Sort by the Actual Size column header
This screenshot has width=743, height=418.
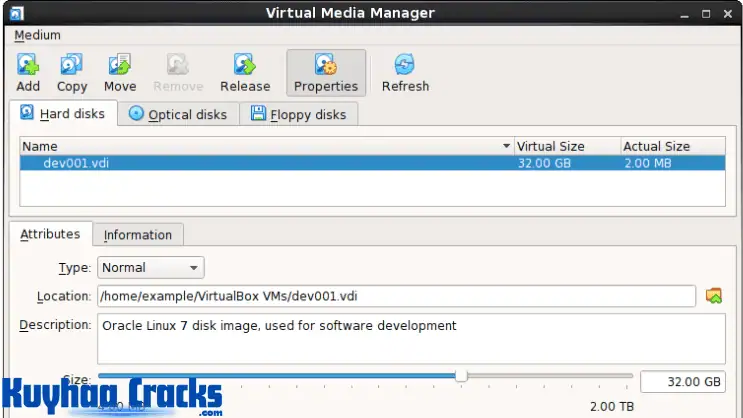click(670, 147)
